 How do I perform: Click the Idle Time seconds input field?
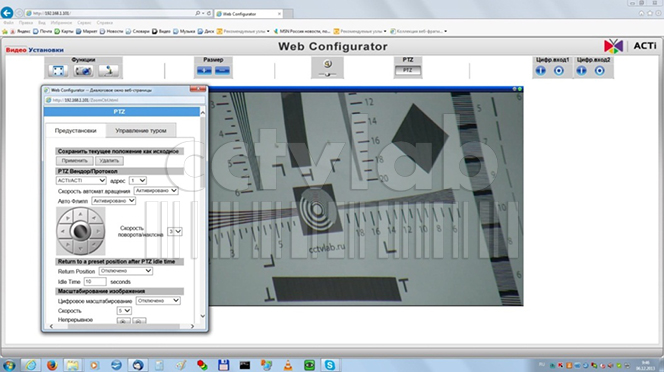[x=95, y=281]
